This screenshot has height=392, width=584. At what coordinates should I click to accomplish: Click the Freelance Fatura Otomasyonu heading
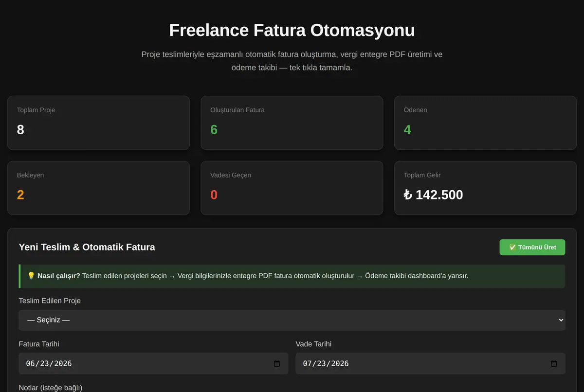[x=292, y=30]
